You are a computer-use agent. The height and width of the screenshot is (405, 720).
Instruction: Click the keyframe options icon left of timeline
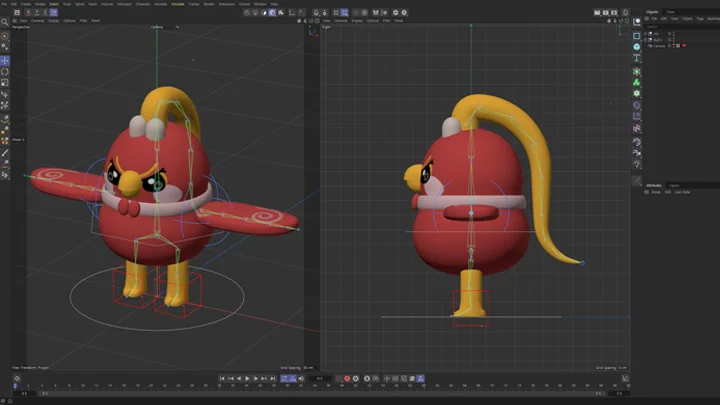(17, 378)
